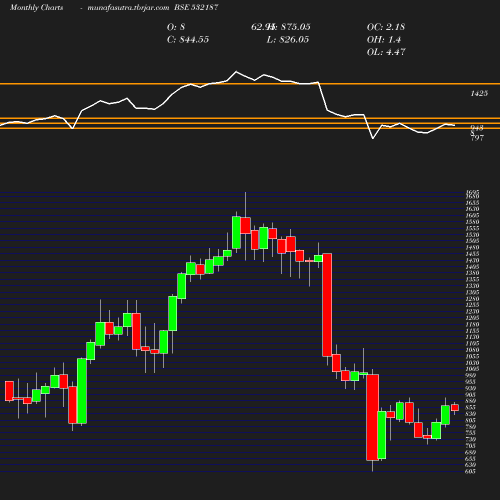Click the 'OH: 1.4' value
Image resolution: width=500 pixels, height=500 pixels.
[x=384, y=40]
